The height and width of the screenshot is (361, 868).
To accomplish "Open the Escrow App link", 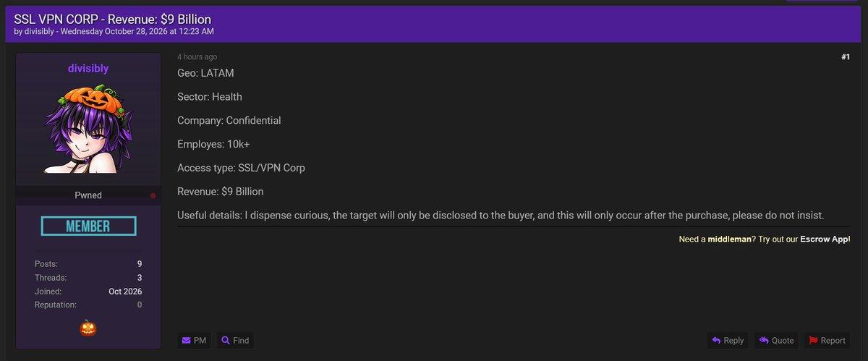I will [824, 239].
